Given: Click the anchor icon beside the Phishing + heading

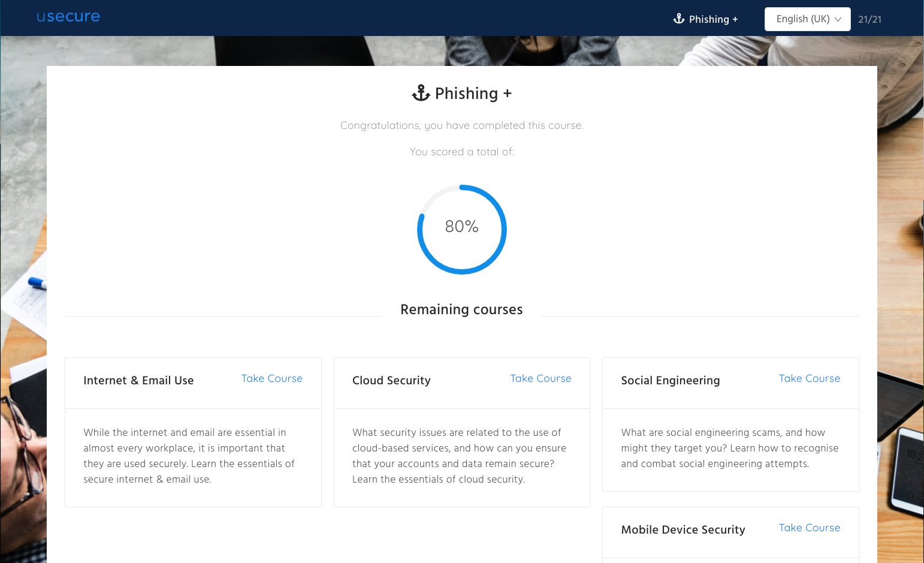Looking at the screenshot, I should [421, 93].
